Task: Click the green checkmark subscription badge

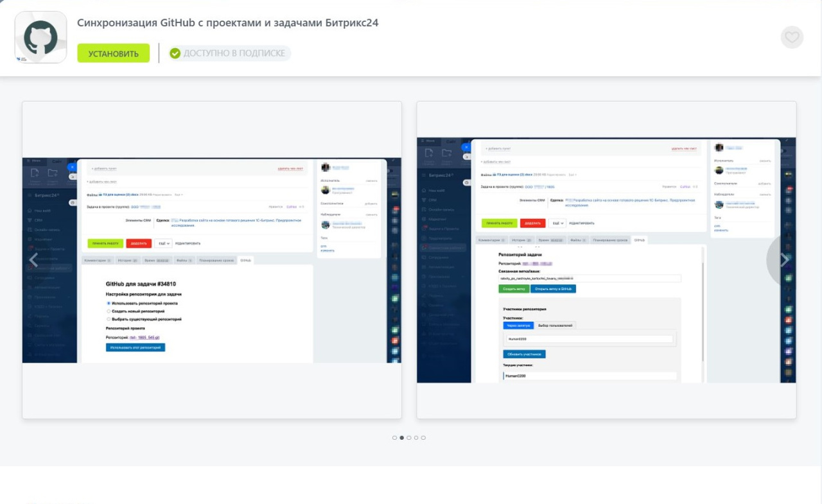Action: 175,53
